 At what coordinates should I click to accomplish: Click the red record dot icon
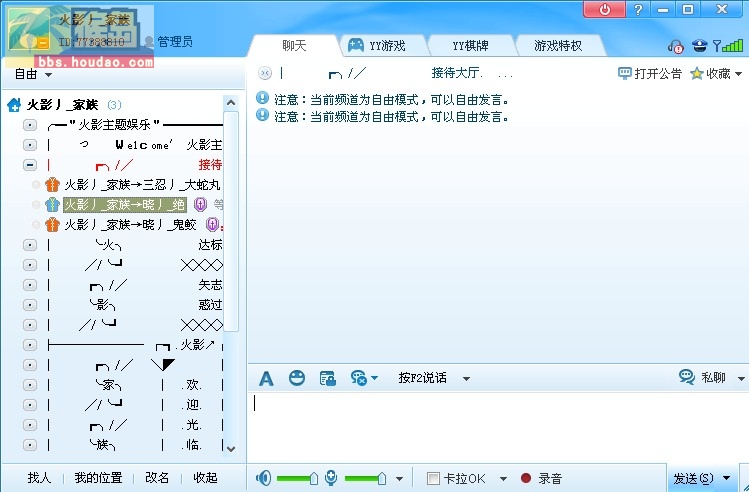coord(526,478)
